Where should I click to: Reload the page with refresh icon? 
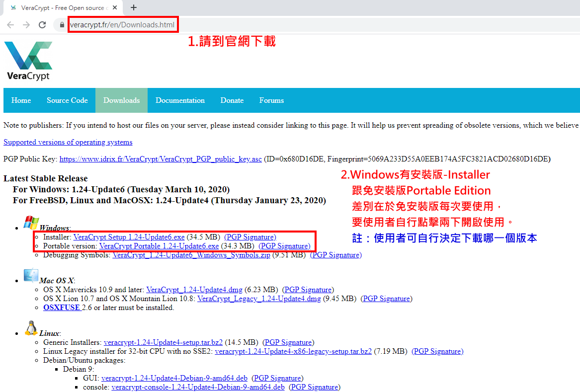coord(42,25)
